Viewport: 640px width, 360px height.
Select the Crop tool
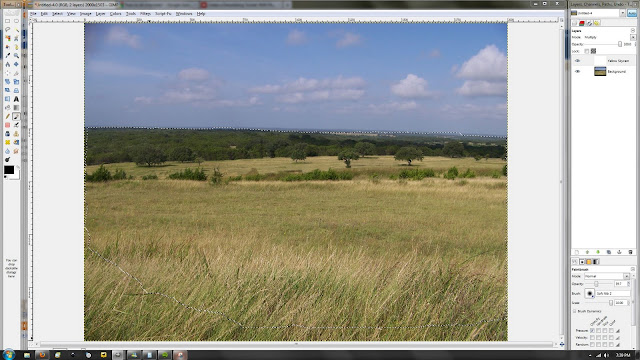16,73
